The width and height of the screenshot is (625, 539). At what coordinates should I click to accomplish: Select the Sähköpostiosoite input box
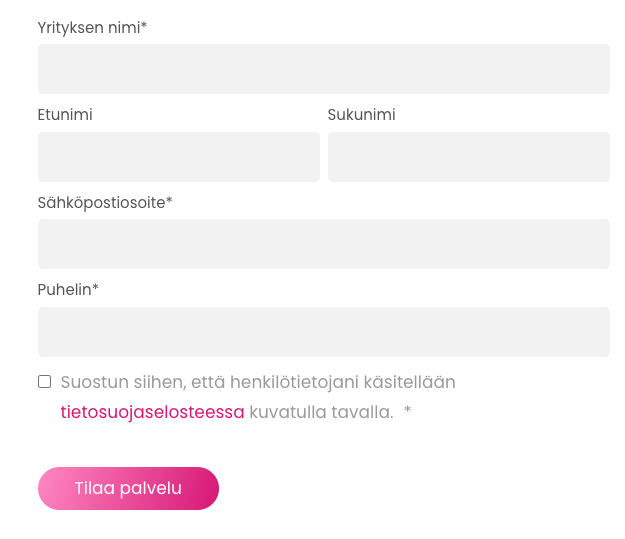323,244
